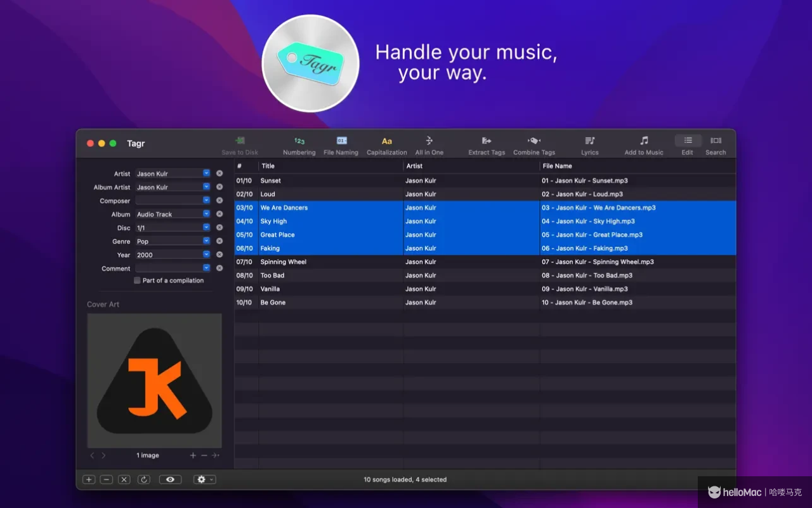This screenshot has height=508, width=812.
Task: Select the We Are Dancers row
Action: click(x=485, y=208)
